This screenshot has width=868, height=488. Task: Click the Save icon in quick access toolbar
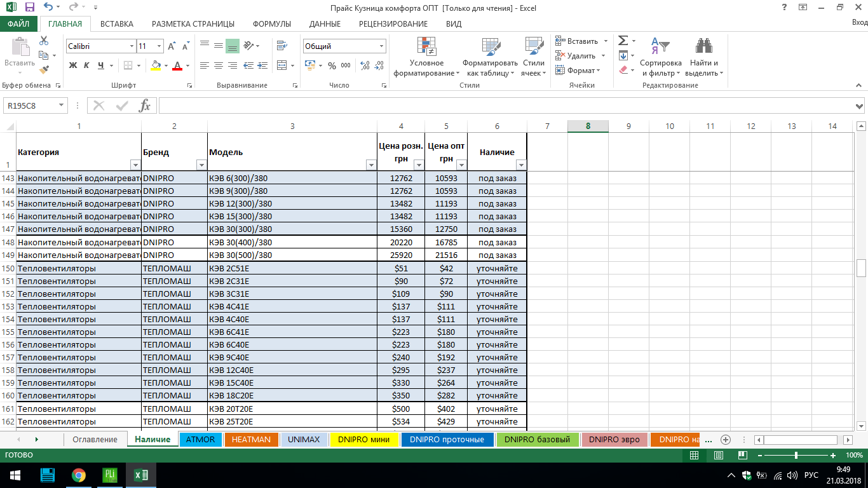tap(29, 8)
